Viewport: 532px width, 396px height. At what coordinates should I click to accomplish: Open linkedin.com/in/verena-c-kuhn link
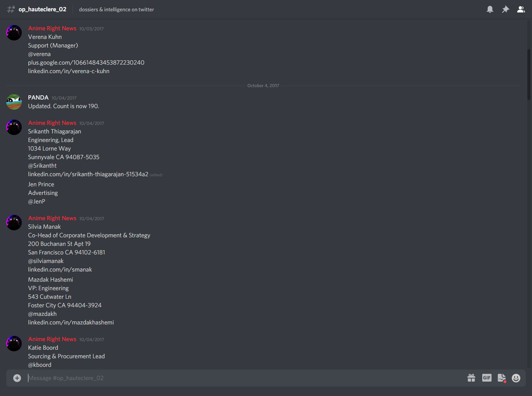tap(68, 71)
